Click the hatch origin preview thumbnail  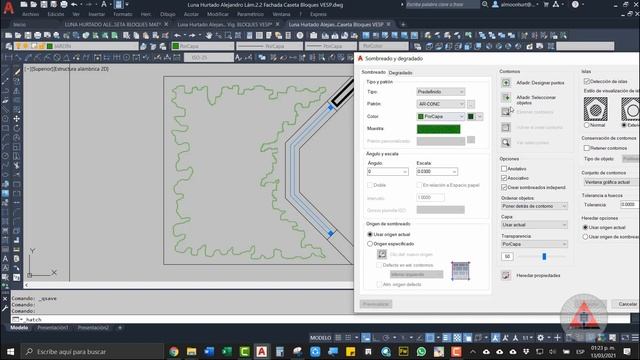(x=460, y=271)
